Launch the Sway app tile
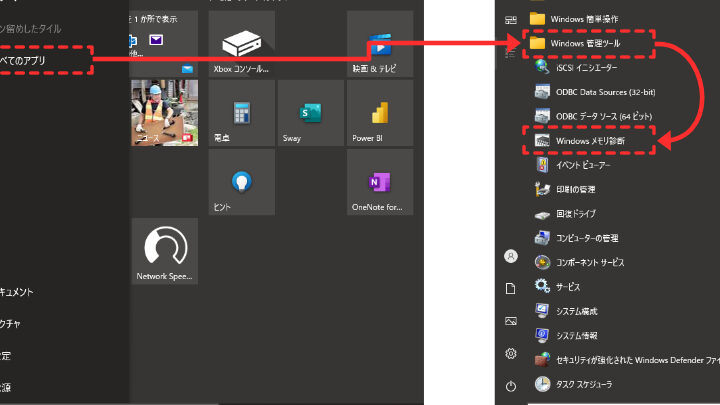Screen dimensions: 720x405 (x=311, y=113)
